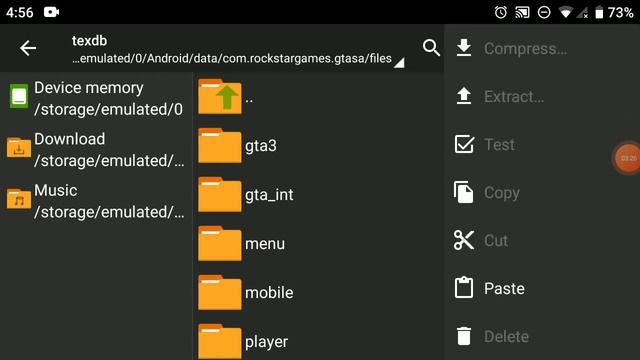Click the Compress download-arrow icon
This screenshot has width=640, height=360.
click(464, 48)
